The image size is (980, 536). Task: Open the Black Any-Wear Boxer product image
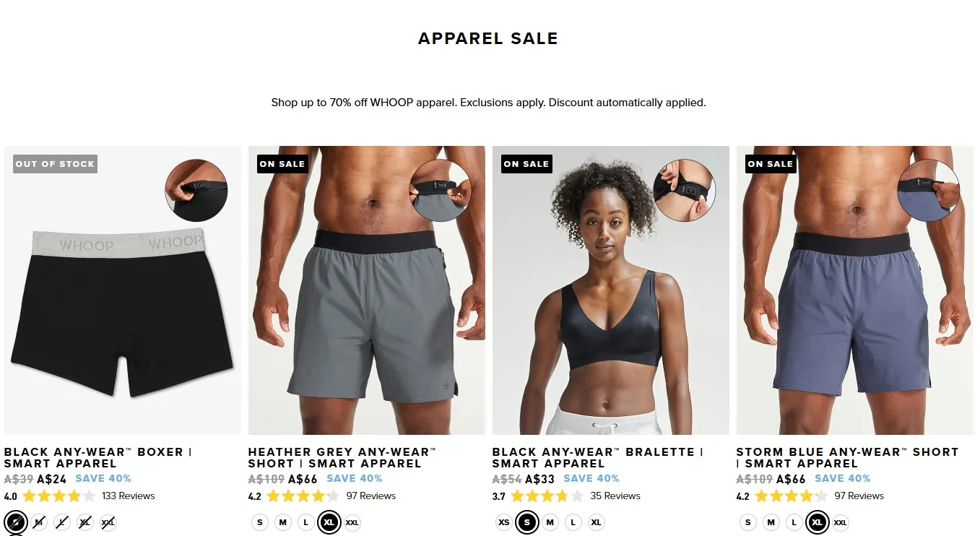123,290
